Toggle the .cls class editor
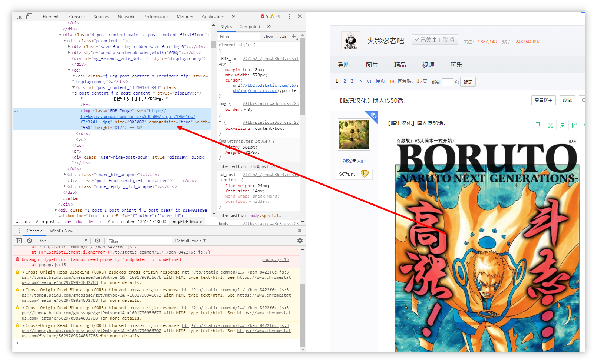The image size is (597, 364). (283, 36)
